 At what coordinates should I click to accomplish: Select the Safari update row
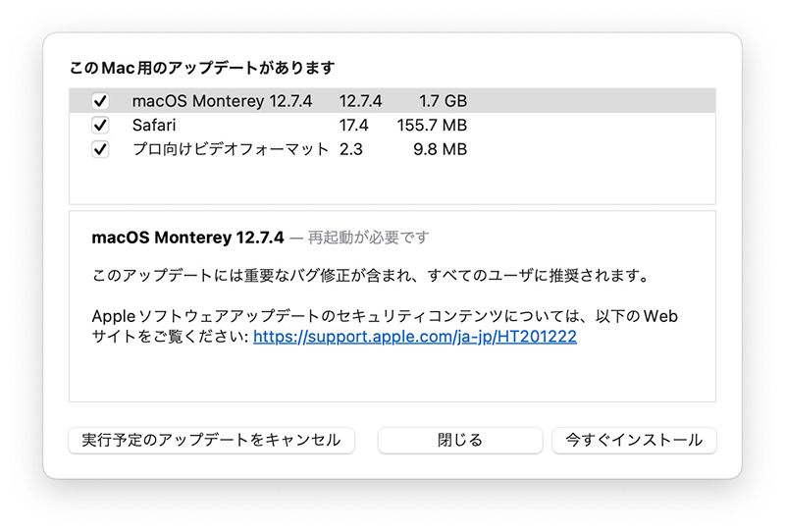[x=392, y=125]
